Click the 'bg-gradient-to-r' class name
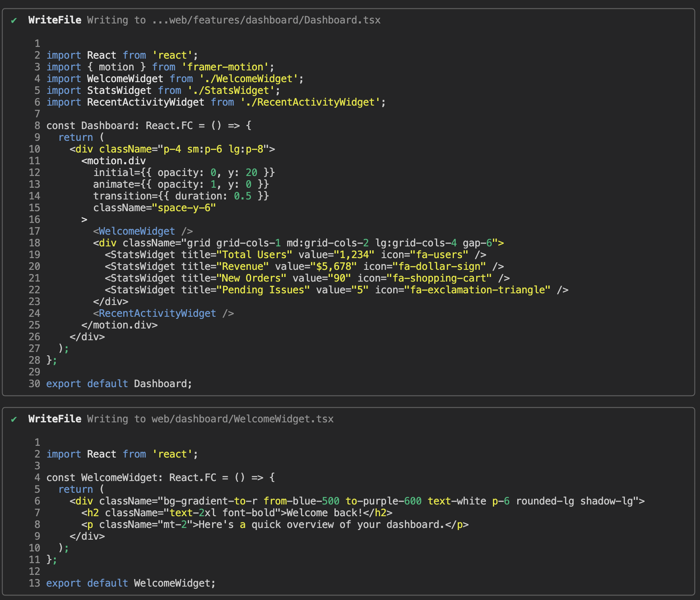 [x=210, y=501]
